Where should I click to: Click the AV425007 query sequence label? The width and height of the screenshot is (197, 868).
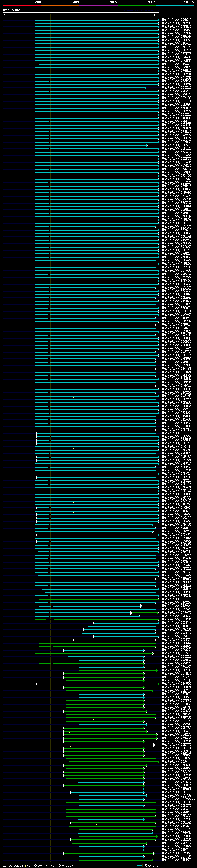click(x=11, y=10)
